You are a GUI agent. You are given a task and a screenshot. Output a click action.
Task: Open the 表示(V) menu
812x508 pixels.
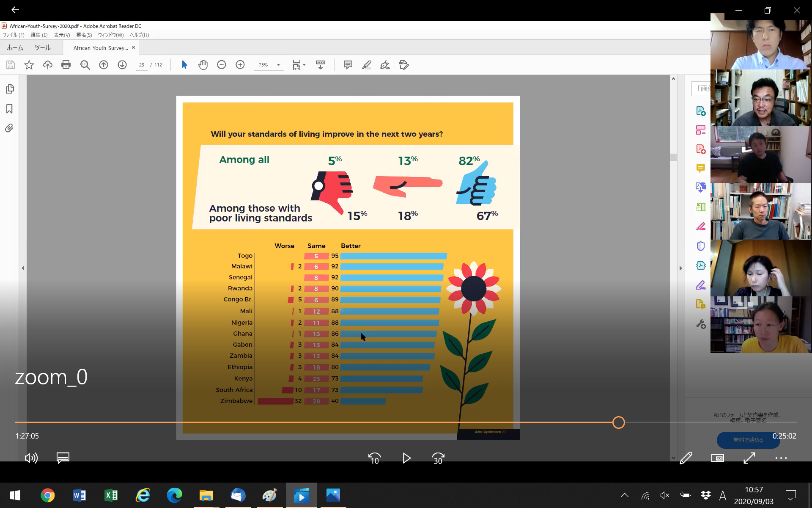[x=62, y=35]
